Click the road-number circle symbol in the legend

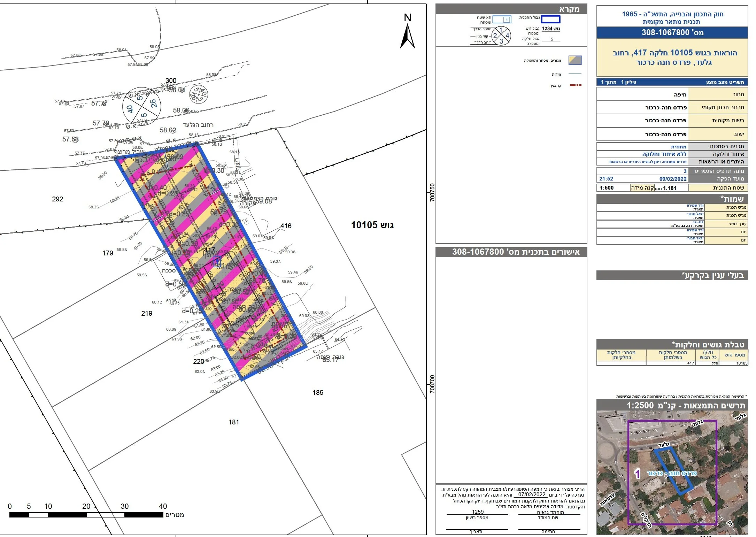(501, 36)
